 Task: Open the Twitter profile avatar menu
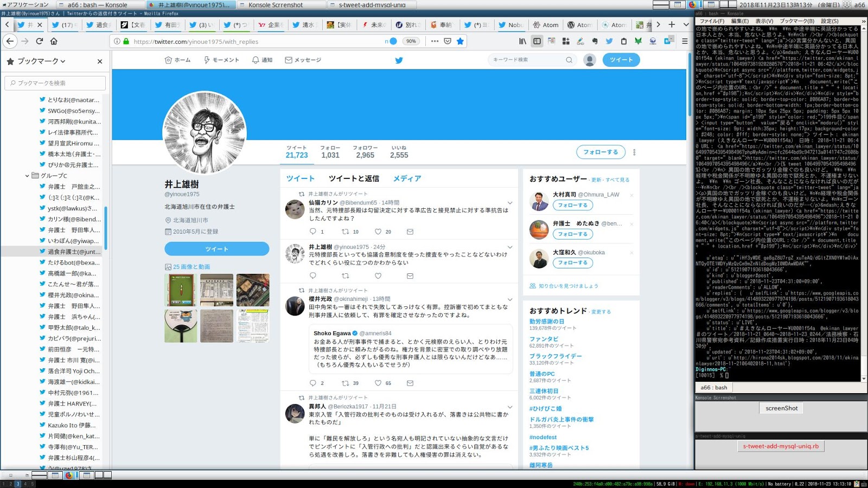(x=590, y=60)
